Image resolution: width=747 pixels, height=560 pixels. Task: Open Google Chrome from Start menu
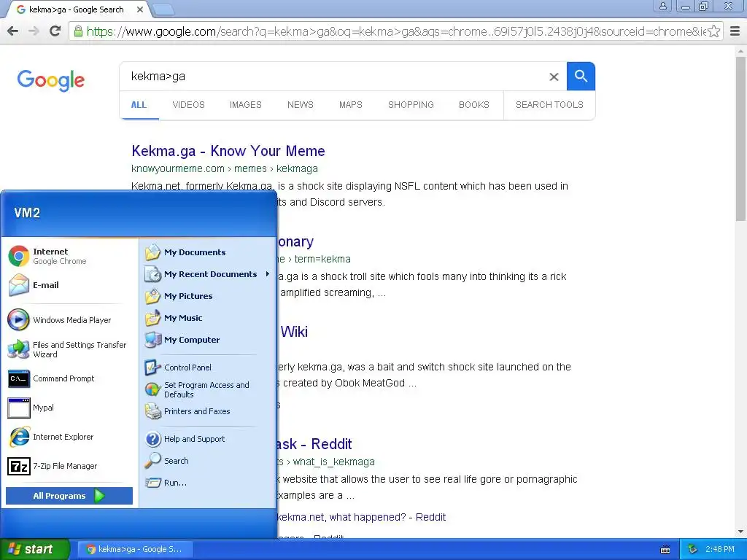[69, 256]
